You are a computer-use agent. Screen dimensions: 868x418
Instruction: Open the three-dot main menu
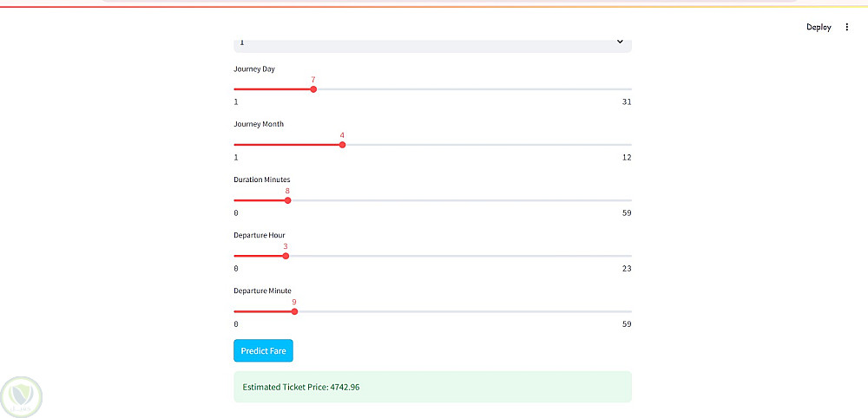[847, 27]
